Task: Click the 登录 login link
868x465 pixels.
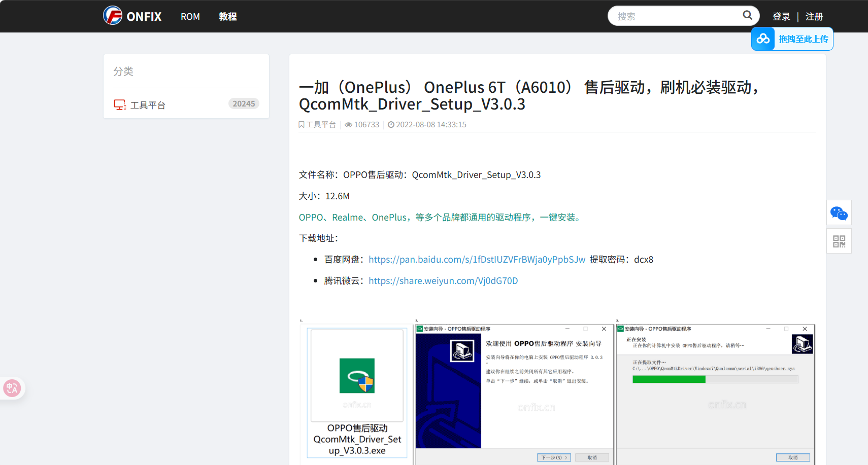Action: (x=781, y=17)
